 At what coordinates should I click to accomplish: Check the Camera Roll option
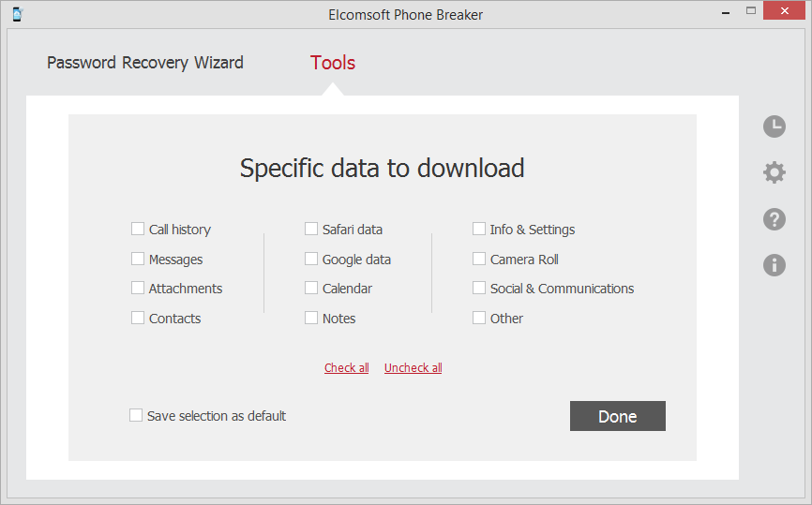pyautogui.click(x=479, y=259)
